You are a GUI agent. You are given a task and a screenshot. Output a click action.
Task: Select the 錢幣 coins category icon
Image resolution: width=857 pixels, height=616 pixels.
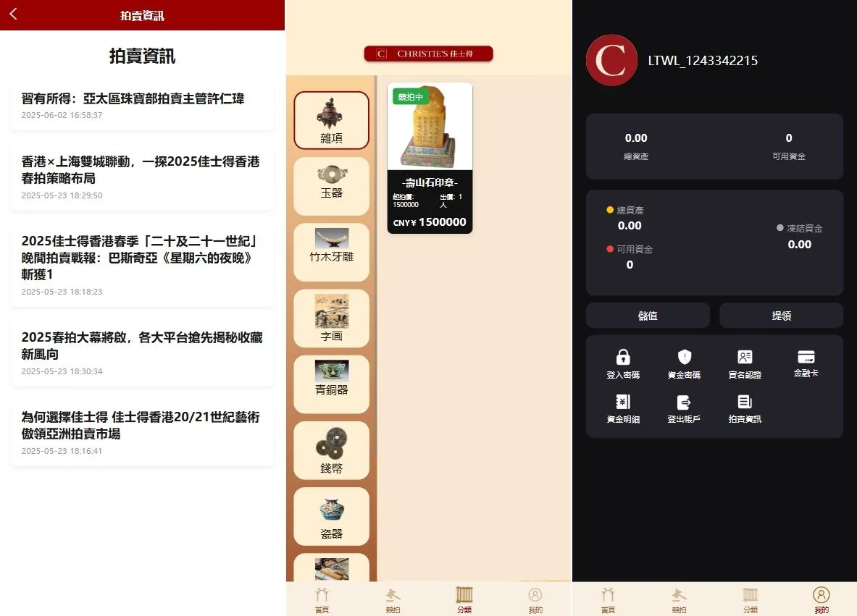331,450
